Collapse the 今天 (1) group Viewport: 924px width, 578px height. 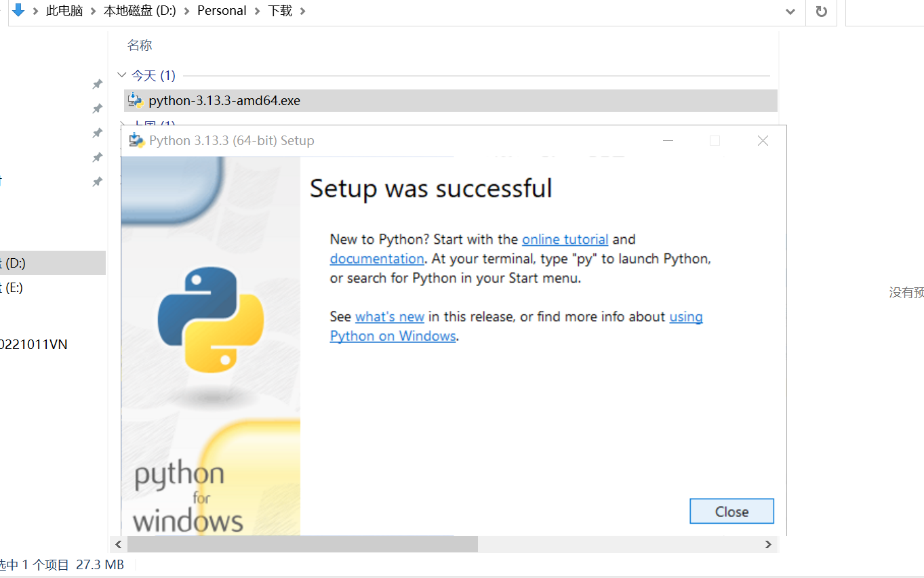122,75
